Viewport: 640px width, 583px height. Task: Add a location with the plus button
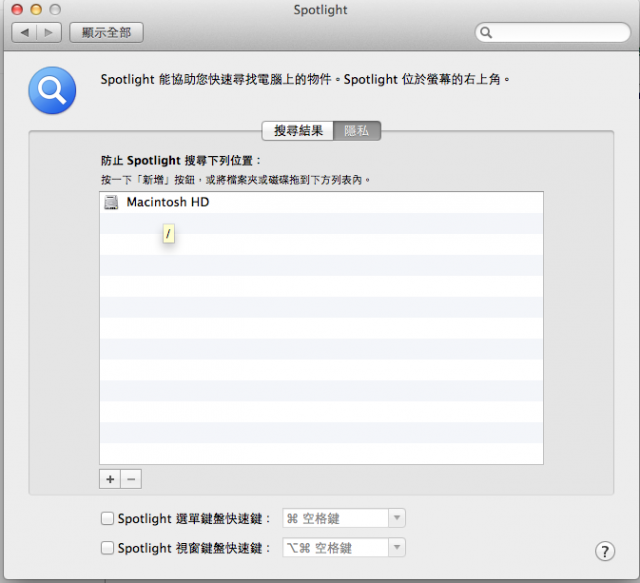[x=110, y=479]
